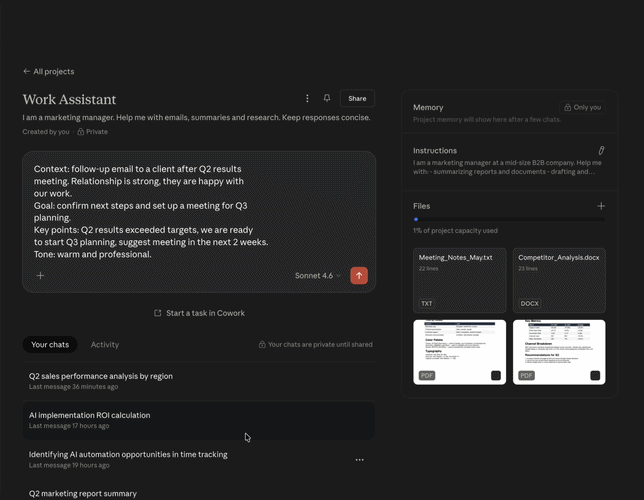The height and width of the screenshot is (500, 644).
Task: Click the Memory section heading
Action: pyautogui.click(x=428, y=107)
